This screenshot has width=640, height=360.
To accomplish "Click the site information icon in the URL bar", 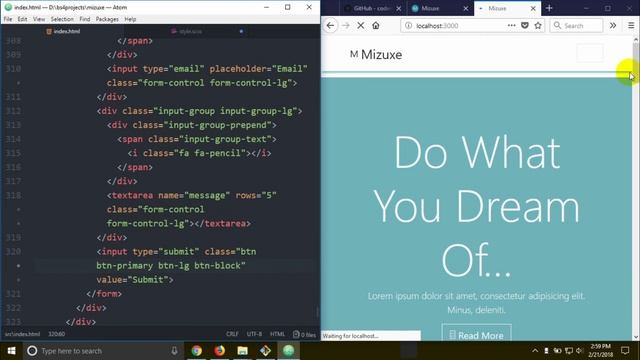I will [408, 25].
